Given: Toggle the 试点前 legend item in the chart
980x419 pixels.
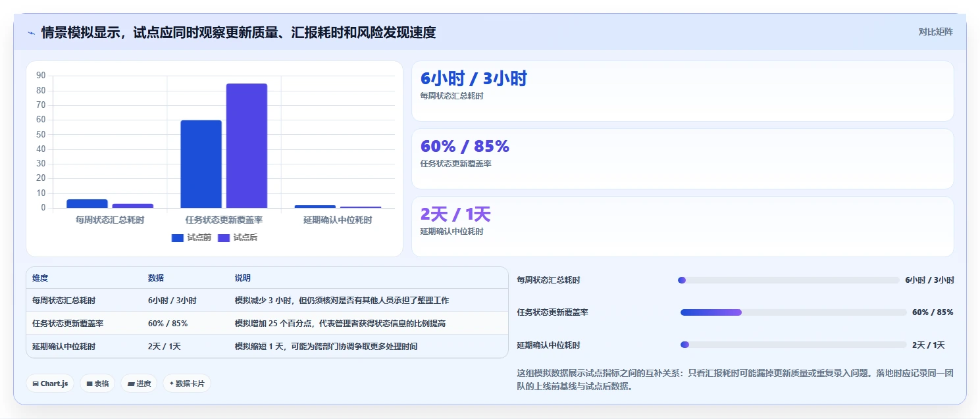Looking at the screenshot, I should coord(191,237).
